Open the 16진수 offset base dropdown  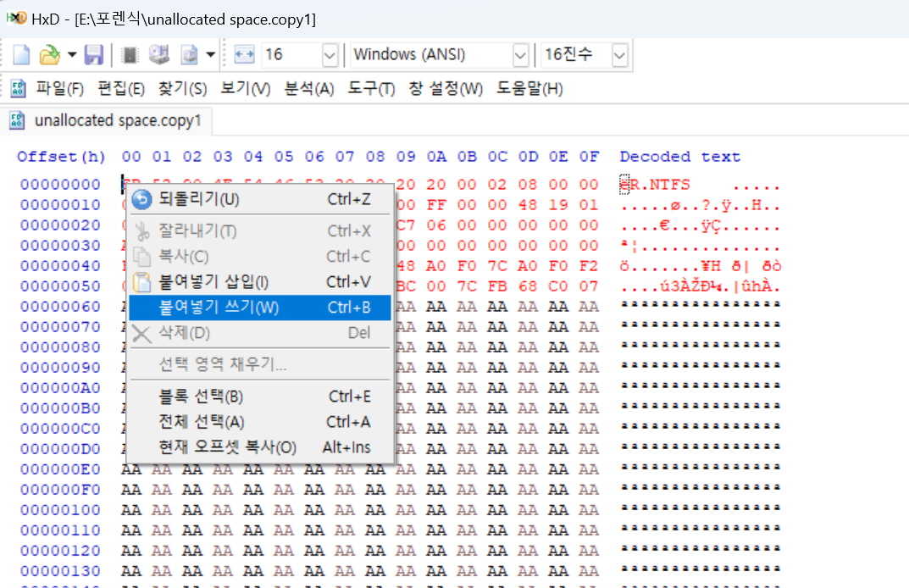(x=619, y=54)
